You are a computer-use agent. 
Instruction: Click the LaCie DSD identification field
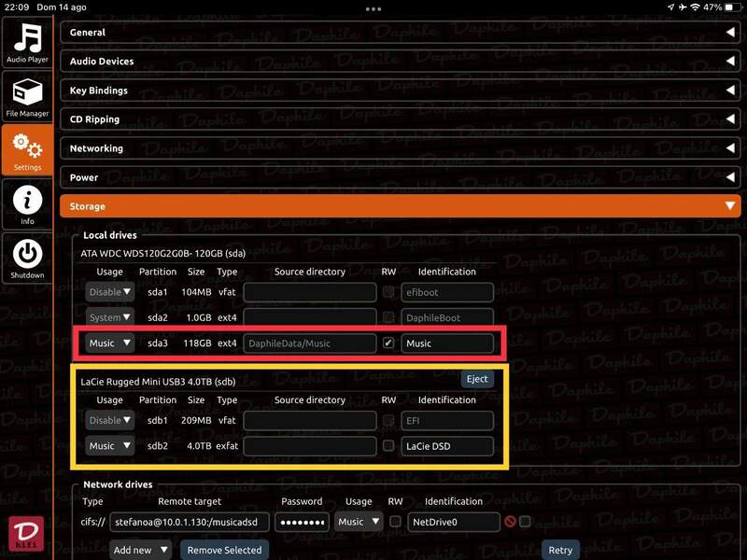tap(447, 446)
